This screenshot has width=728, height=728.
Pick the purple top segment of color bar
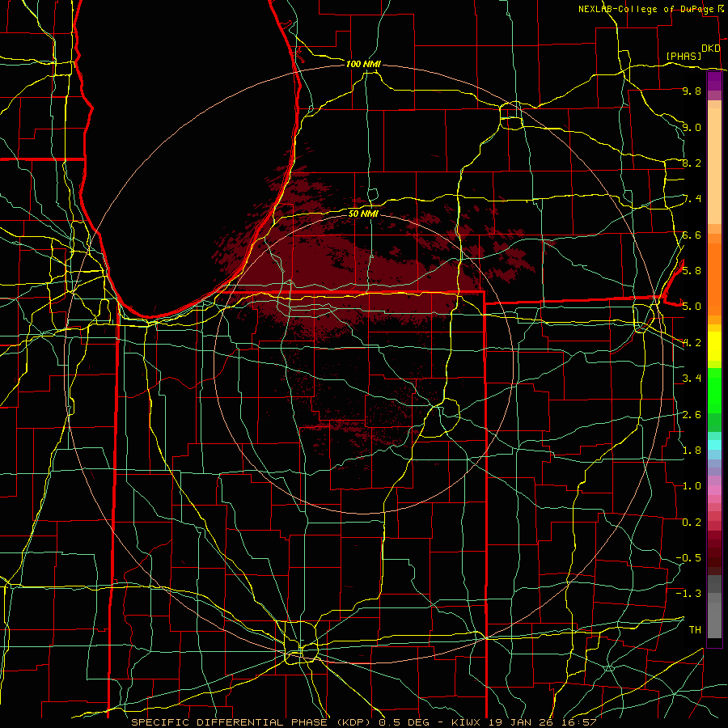(x=714, y=81)
